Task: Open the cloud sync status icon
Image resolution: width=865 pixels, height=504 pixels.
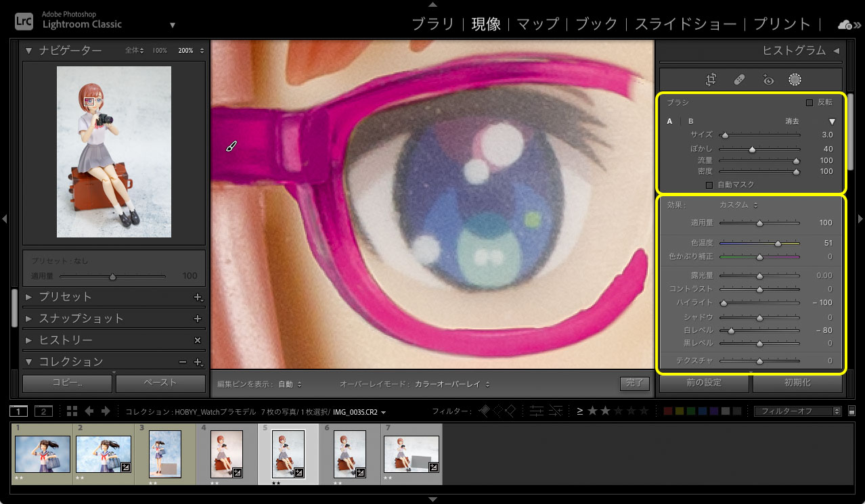Action: click(x=845, y=24)
